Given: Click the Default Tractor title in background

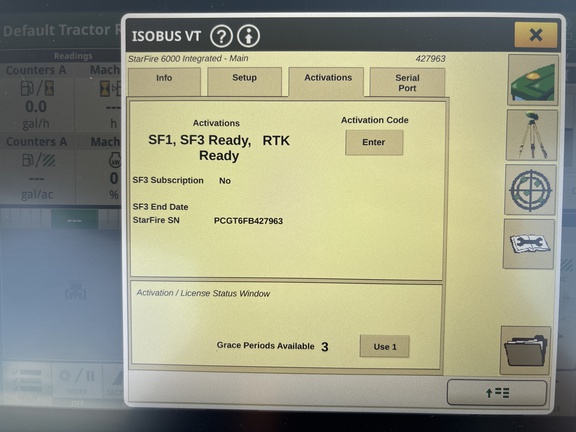Looking at the screenshot, I should point(57,30).
